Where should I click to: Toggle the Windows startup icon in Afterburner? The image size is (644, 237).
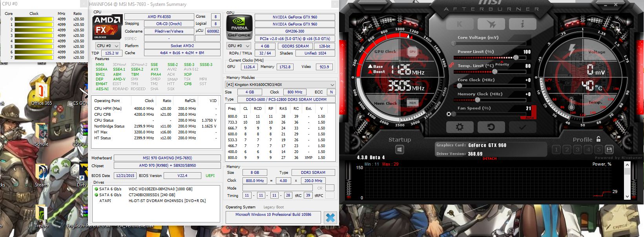(400, 149)
